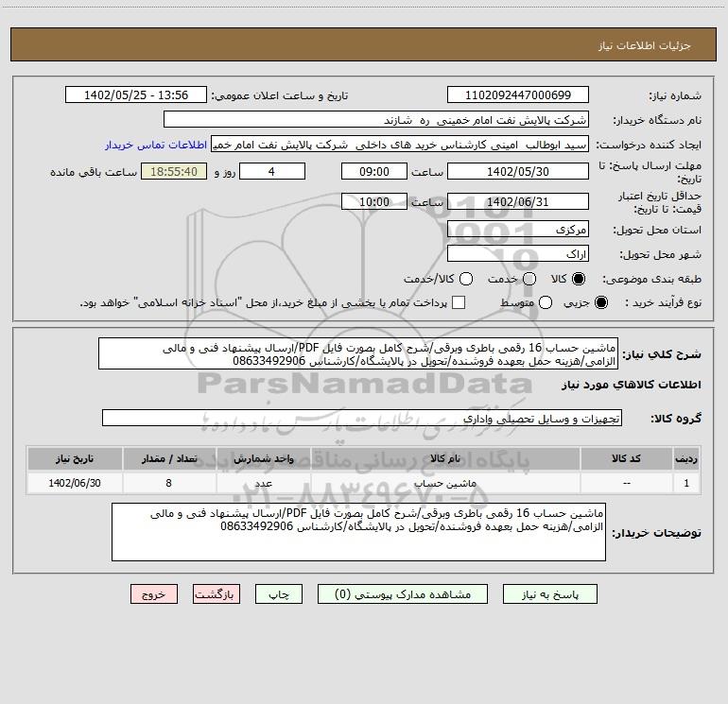This screenshot has height=704, width=728.
Task: Click the نام دستگاه خریدار field label
Action: [657, 120]
